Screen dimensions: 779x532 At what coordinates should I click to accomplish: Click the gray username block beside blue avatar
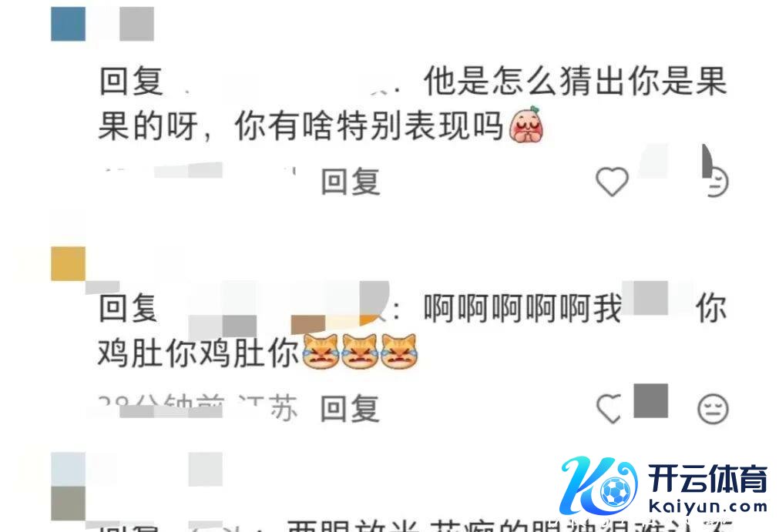point(136,24)
